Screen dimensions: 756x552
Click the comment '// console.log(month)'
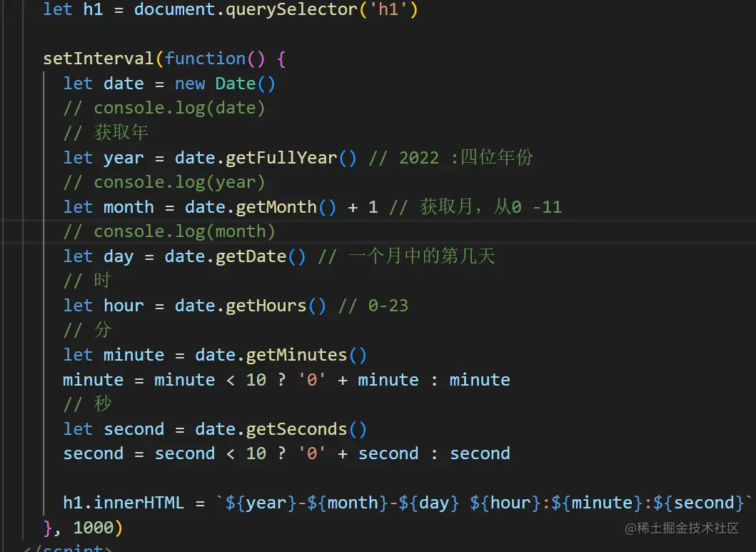click(x=169, y=232)
